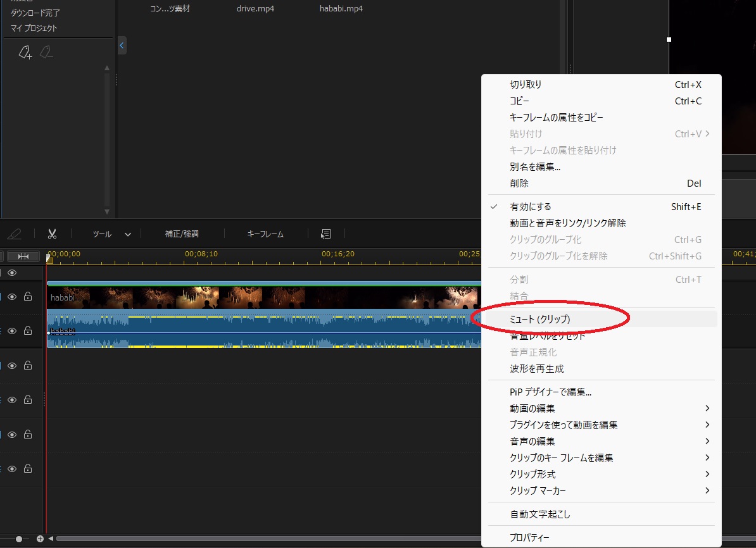Viewport: 756px width, 548px height.
Task: Toggle the eye of the first empty track
Action: click(12, 366)
